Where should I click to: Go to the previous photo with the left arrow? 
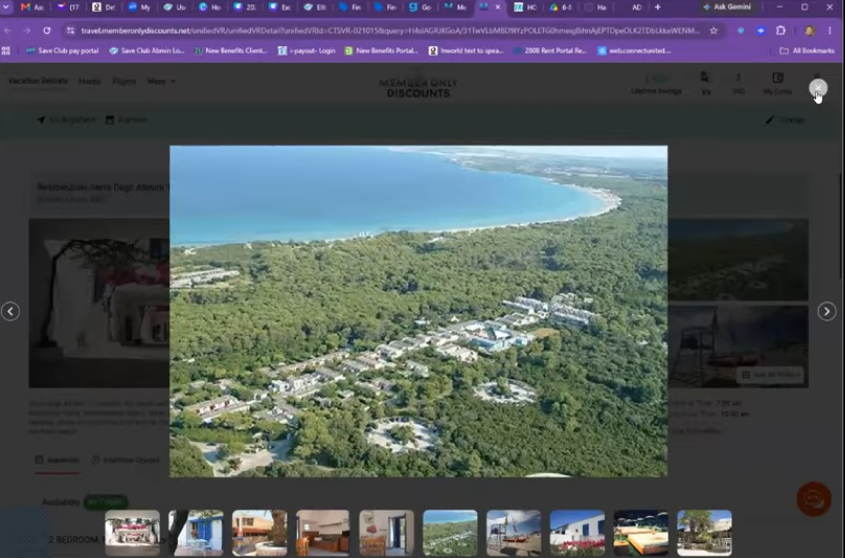click(x=10, y=311)
